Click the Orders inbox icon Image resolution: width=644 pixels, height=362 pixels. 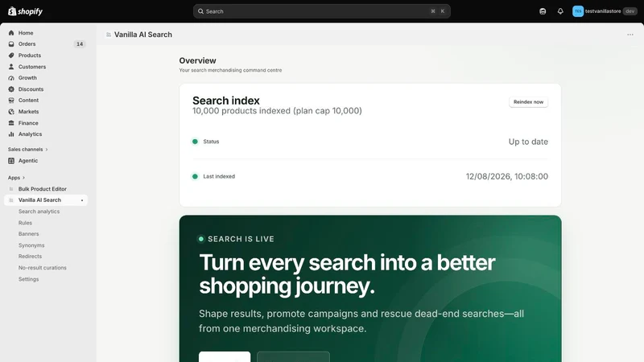pos(11,44)
